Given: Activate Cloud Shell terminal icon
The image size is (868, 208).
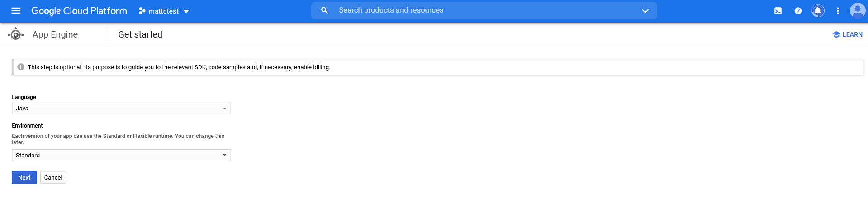Looking at the screenshot, I should (x=778, y=11).
